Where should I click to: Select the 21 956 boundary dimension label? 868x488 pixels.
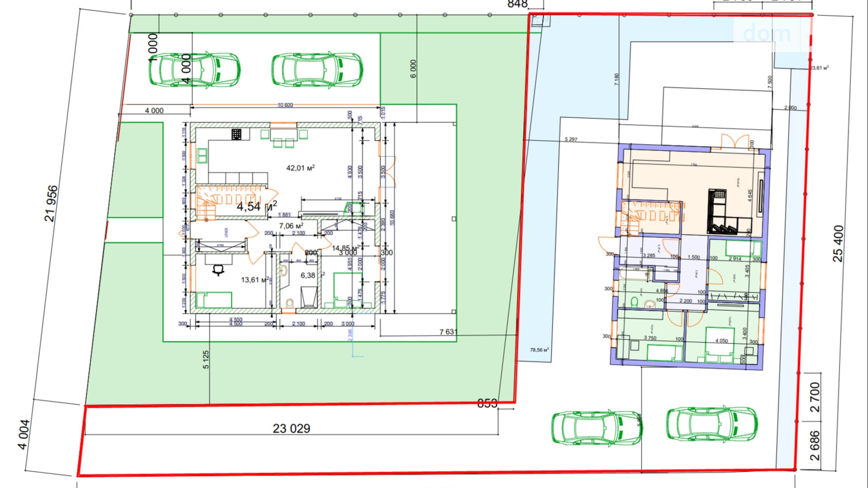52,203
